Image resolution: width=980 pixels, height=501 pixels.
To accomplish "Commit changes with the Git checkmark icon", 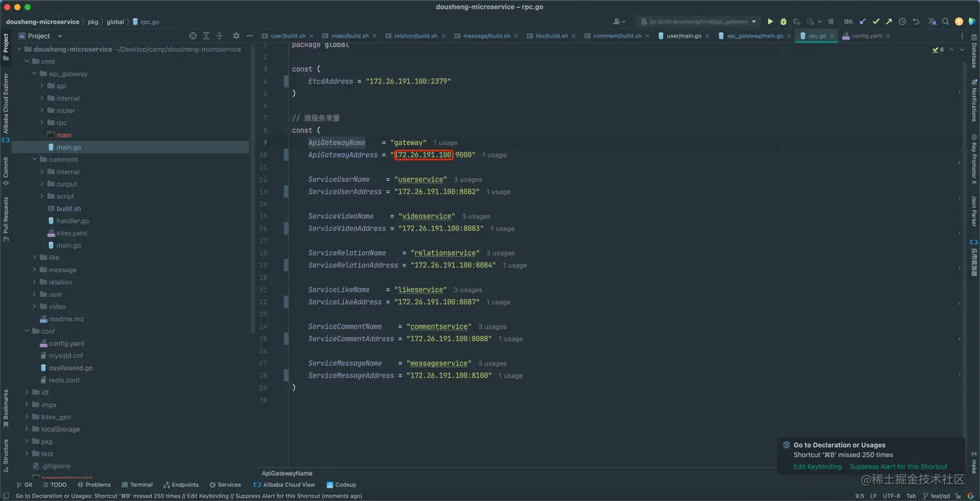I will (x=876, y=21).
